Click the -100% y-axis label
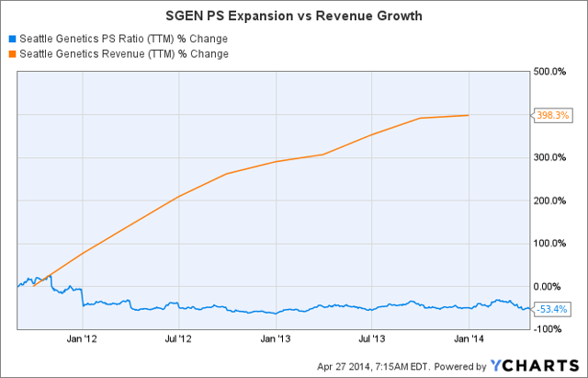The image size is (588, 378). [548, 329]
